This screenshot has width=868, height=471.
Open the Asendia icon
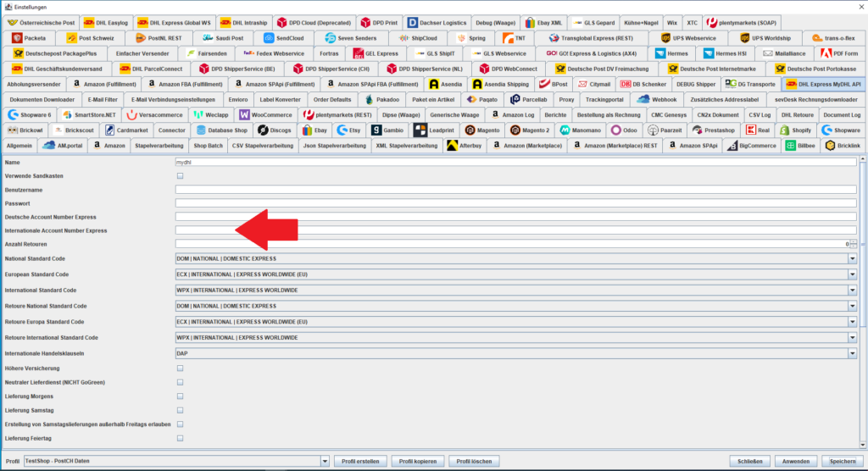[433, 84]
